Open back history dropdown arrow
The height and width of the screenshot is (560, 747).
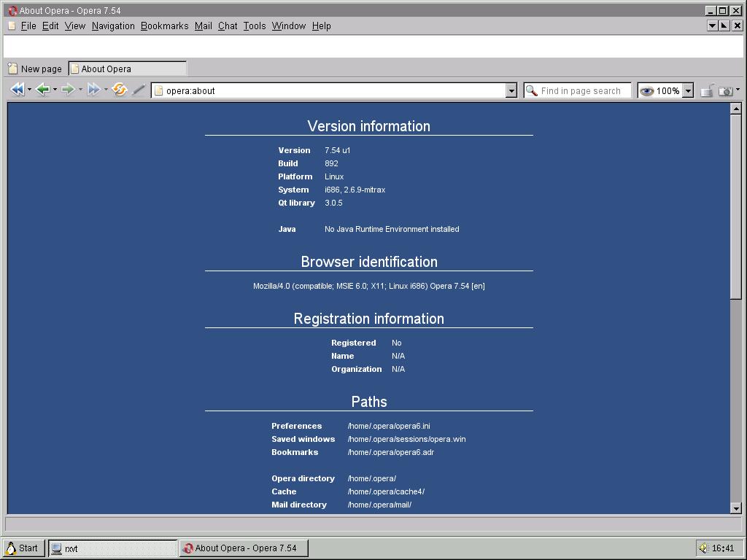tap(55, 90)
